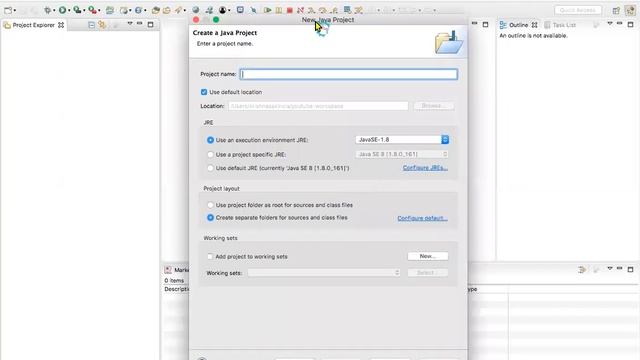Maximize the Project Explorer view
The height and width of the screenshot is (360, 640).
tap(150, 24)
